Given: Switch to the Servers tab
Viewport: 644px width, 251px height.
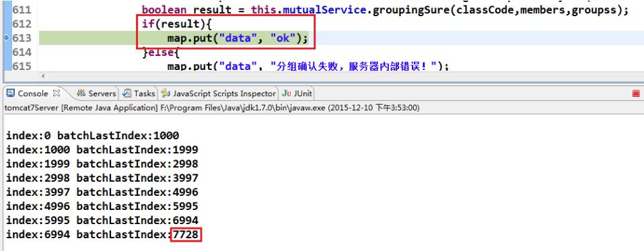Looking at the screenshot, I should (x=97, y=94).
